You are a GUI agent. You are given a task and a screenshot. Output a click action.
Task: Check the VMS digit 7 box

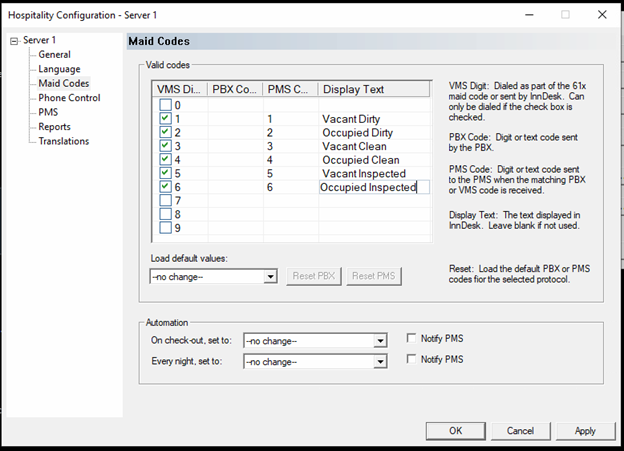click(x=165, y=201)
